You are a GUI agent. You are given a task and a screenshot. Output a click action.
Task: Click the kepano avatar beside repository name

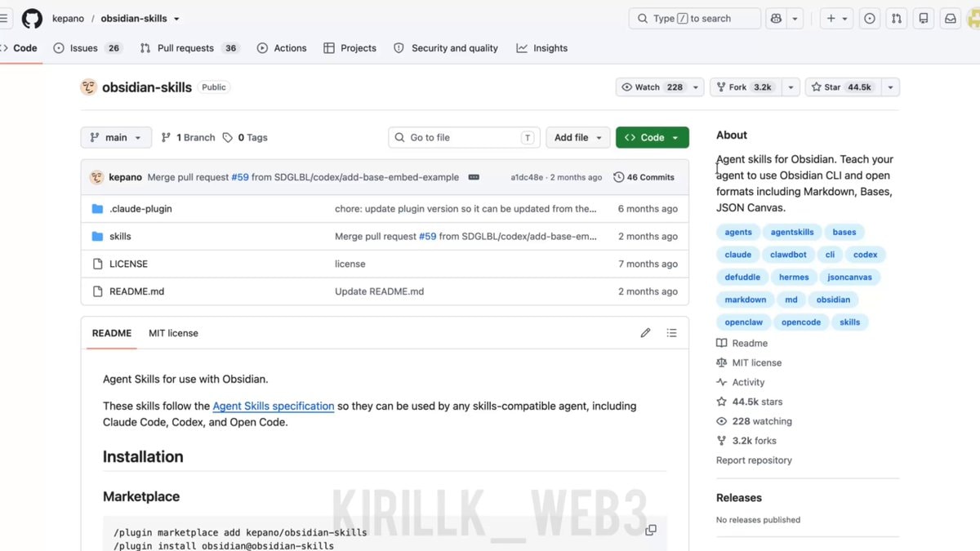(89, 87)
